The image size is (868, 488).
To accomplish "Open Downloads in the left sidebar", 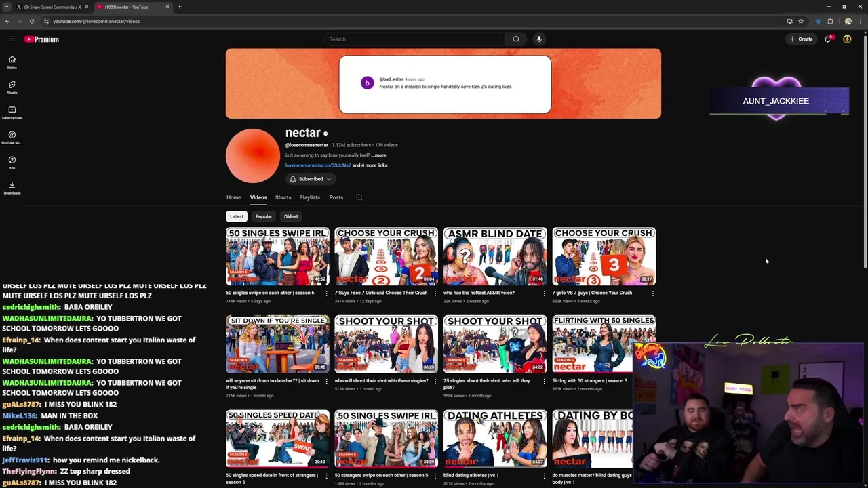I will tap(12, 188).
